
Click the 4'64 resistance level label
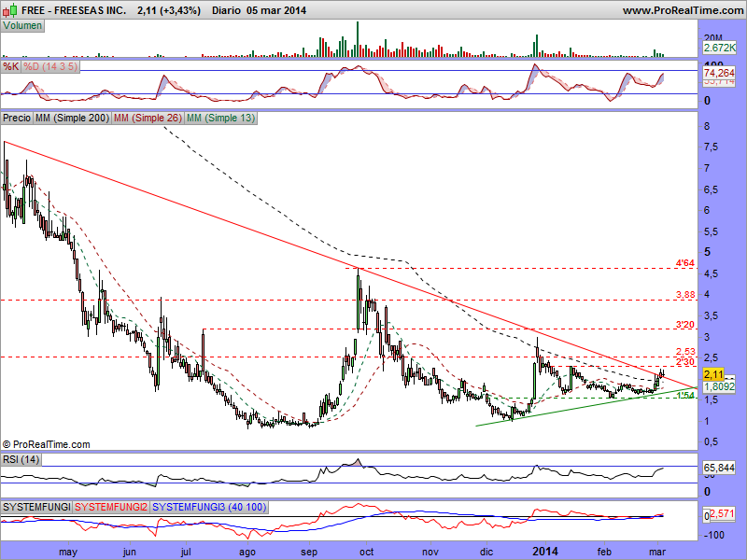point(685,263)
